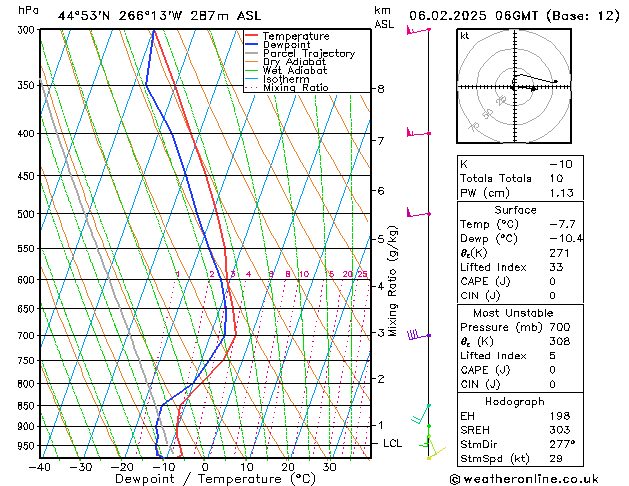Click the StmDir value 277°
The height and width of the screenshot is (486, 629).
click(x=562, y=444)
